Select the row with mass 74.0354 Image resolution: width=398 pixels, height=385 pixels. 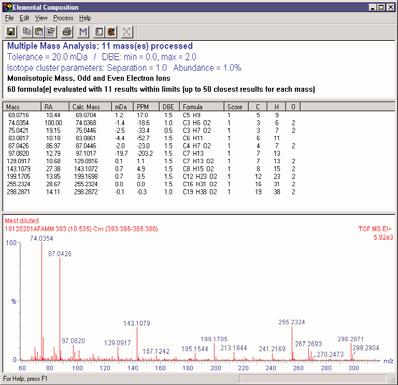(x=152, y=123)
